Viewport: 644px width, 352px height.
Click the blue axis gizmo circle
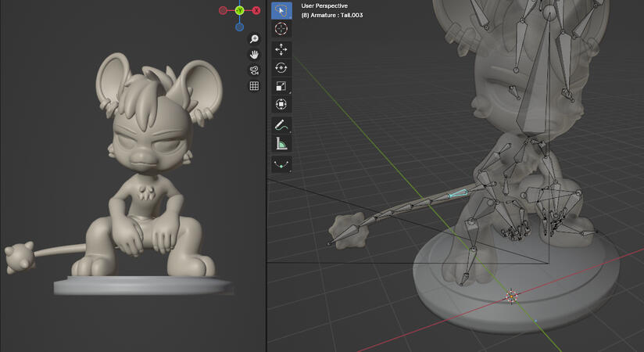click(x=239, y=27)
